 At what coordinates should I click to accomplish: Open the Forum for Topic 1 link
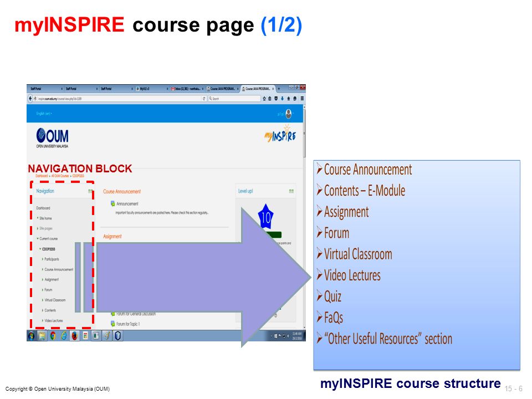(128, 324)
